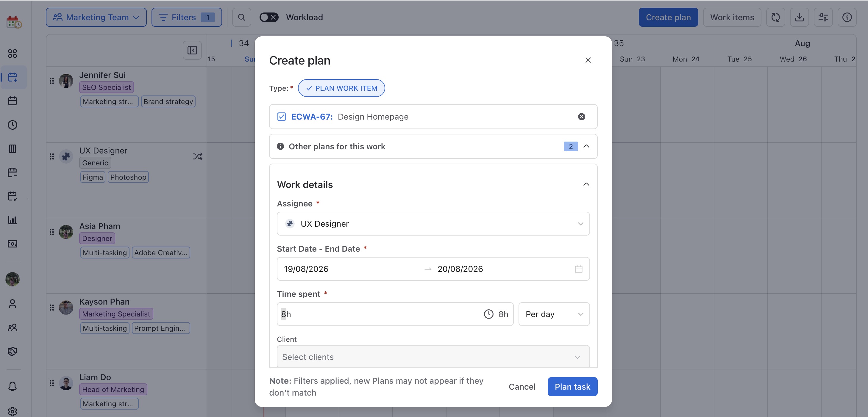Click the ECWA-67 work item checkbox icon

click(x=281, y=117)
